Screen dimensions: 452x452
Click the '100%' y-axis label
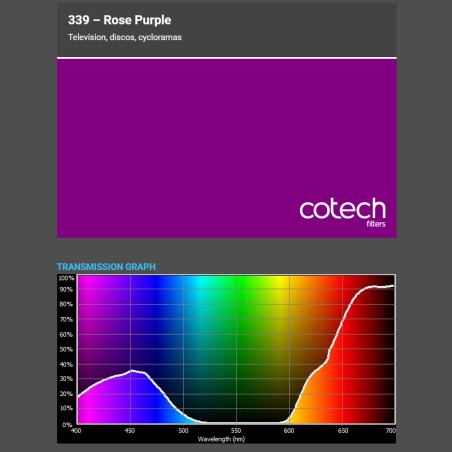[66, 278]
